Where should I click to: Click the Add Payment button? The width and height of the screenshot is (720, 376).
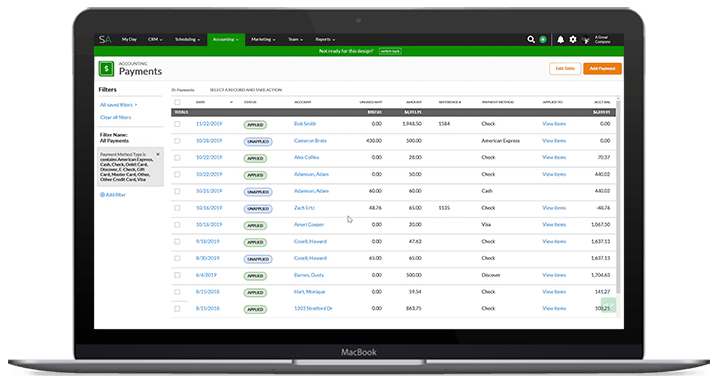point(602,68)
